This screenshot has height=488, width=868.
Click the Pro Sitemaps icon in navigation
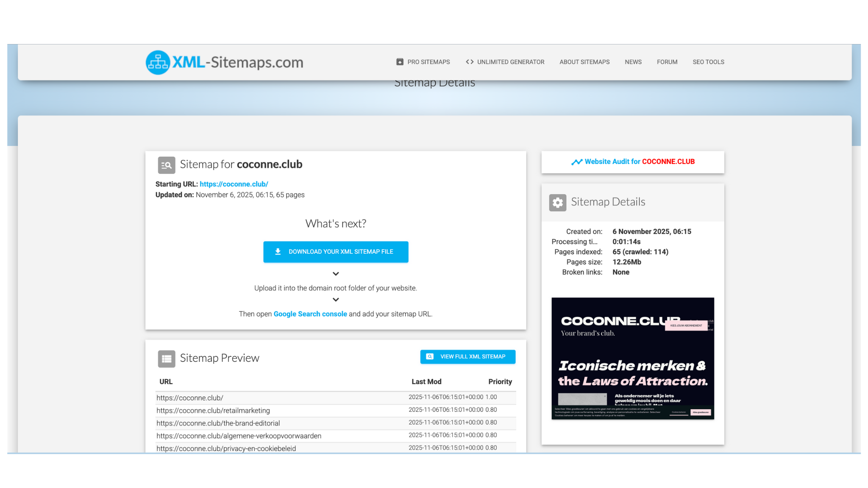400,62
